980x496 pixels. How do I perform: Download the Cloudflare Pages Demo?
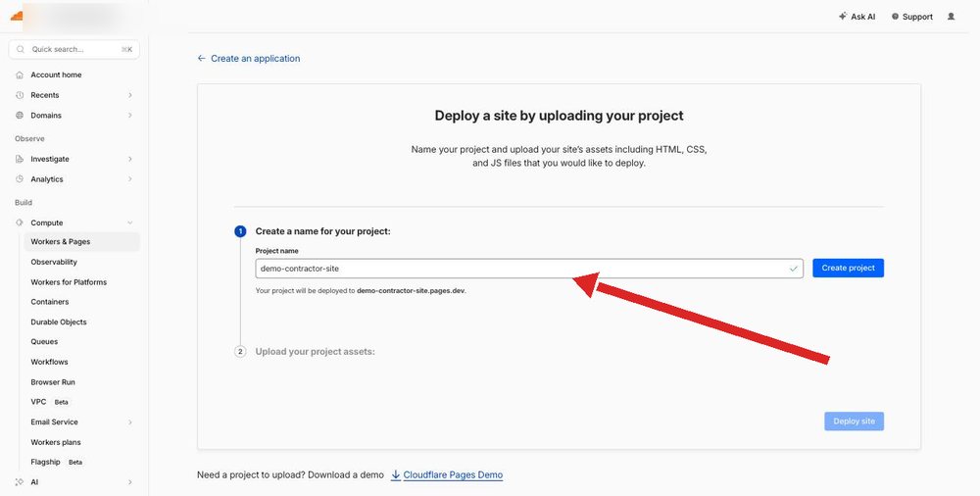[453, 474]
